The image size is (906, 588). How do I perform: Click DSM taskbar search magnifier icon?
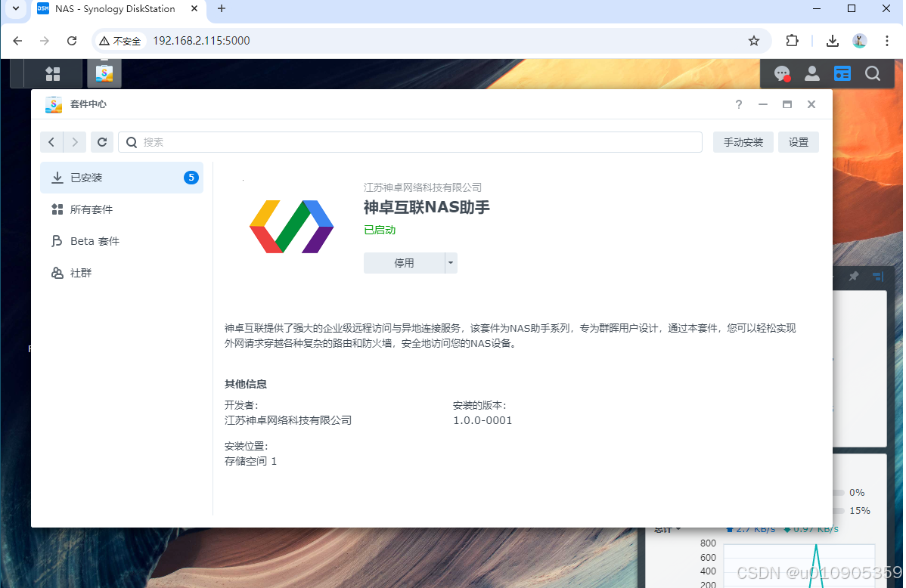(x=873, y=73)
